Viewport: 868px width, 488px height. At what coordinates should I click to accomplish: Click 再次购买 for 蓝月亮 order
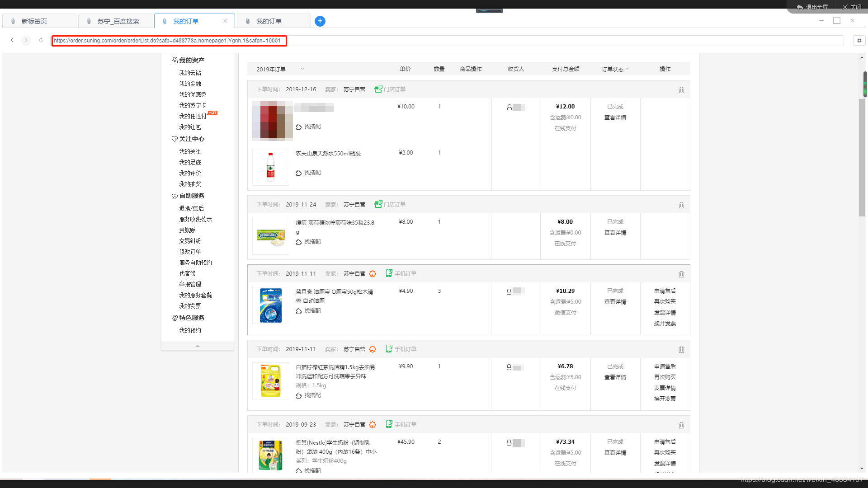click(x=665, y=302)
